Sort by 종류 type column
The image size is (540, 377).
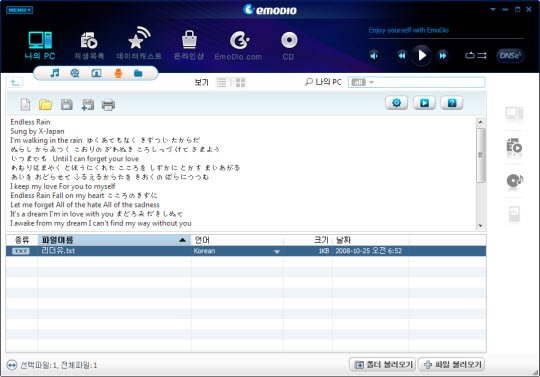pyautogui.click(x=22, y=240)
